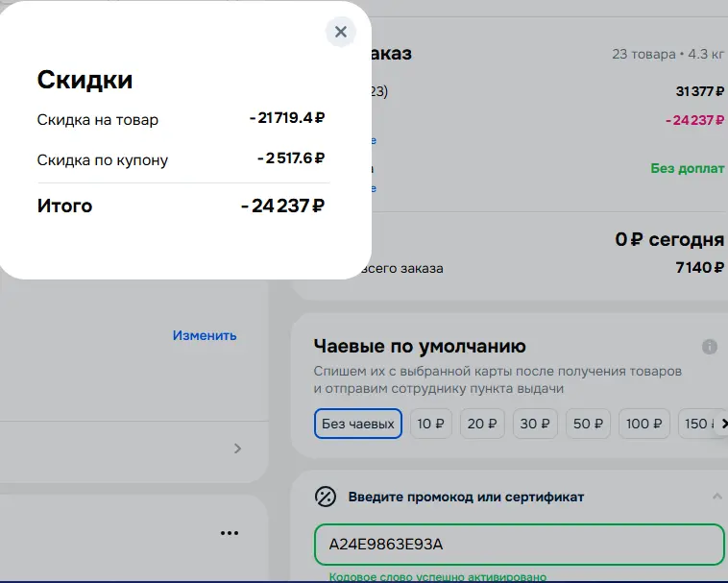Click the 23 товара • 4.3 кг text
Image resolution: width=728 pixels, height=583 pixels.
668,55
